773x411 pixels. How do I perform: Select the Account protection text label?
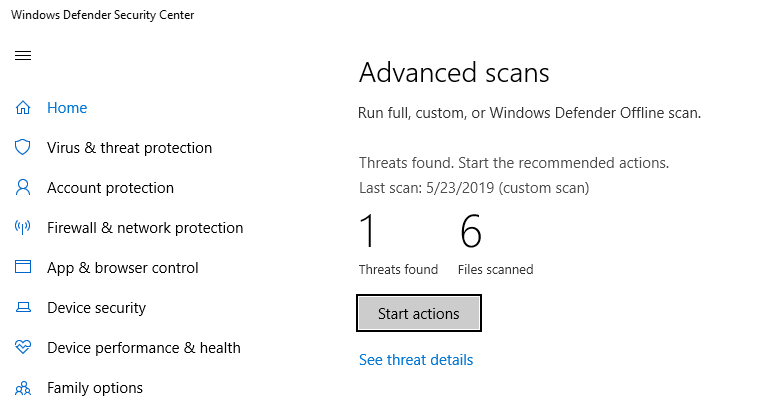coord(110,188)
